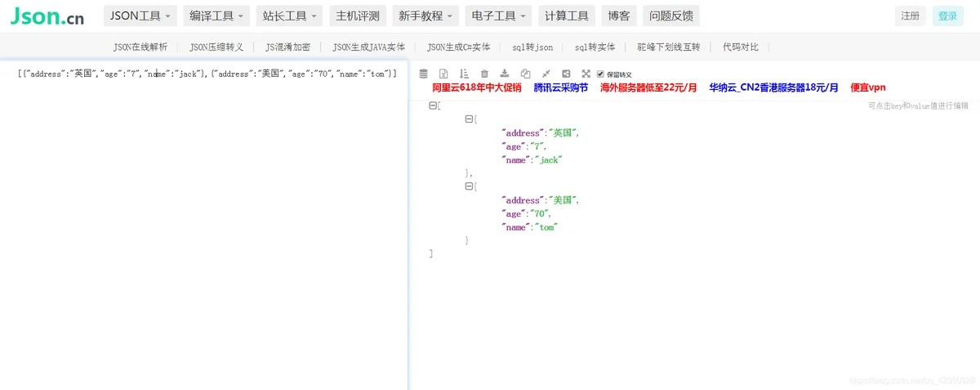The height and width of the screenshot is (390, 980).
Task: Select the "name" key beside tom
Action: tap(516, 227)
